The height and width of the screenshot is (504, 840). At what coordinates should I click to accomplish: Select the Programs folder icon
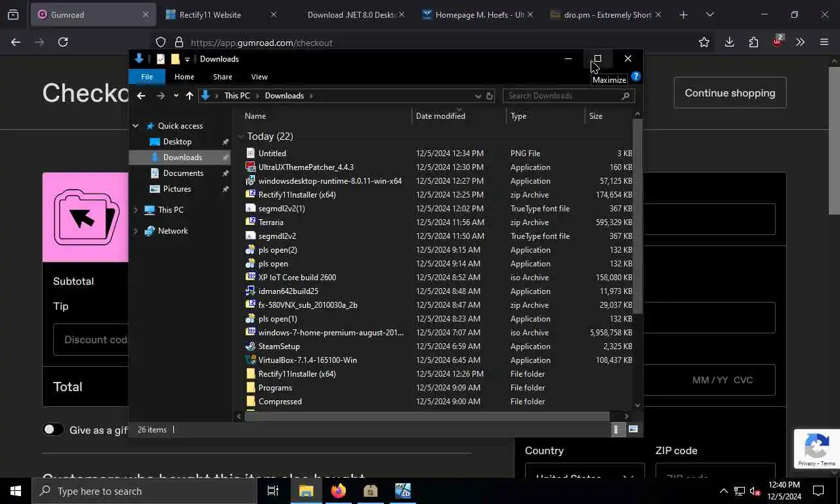pos(250,388)
